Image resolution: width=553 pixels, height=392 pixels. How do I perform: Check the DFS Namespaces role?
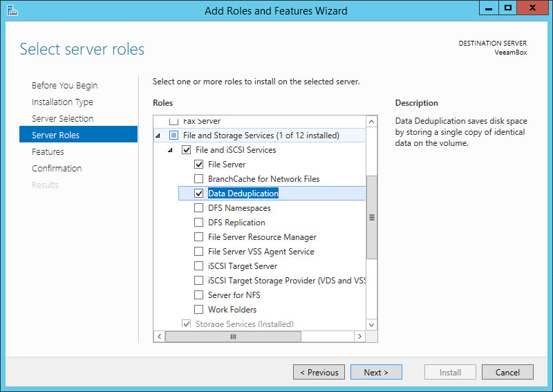coord(199,208)
